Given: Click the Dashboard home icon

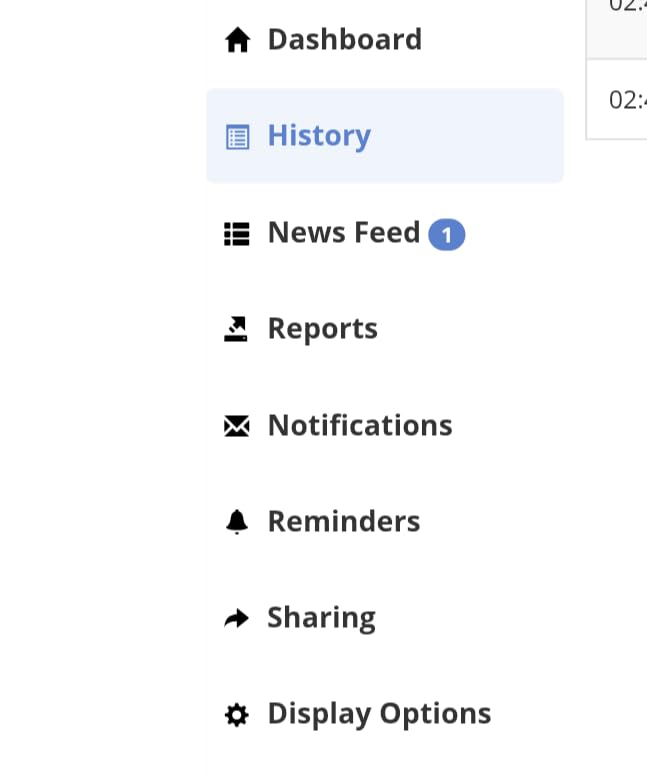Looking at the screenshot, I should tap(237, 40).
